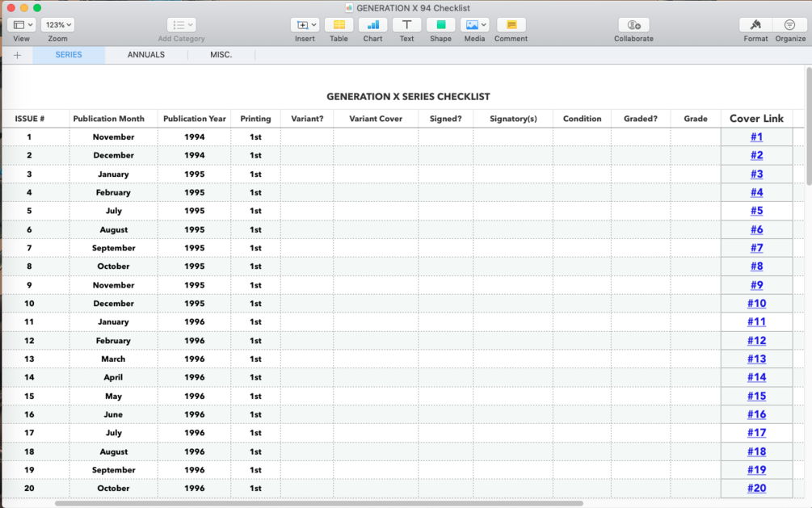
Task: Switch to the ANNUALS sheet tab
Action: coord(146,55)
